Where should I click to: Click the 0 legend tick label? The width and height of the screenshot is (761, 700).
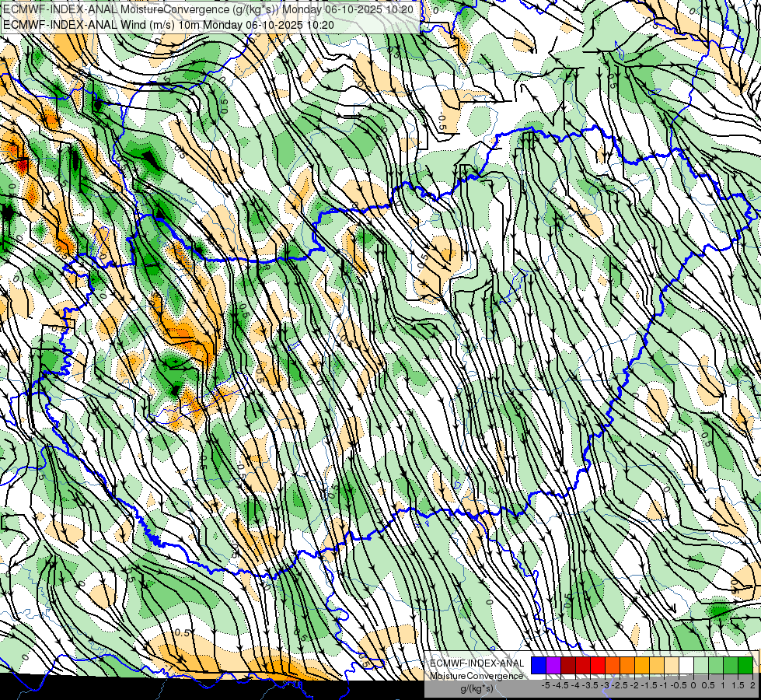tap(693, 685)
